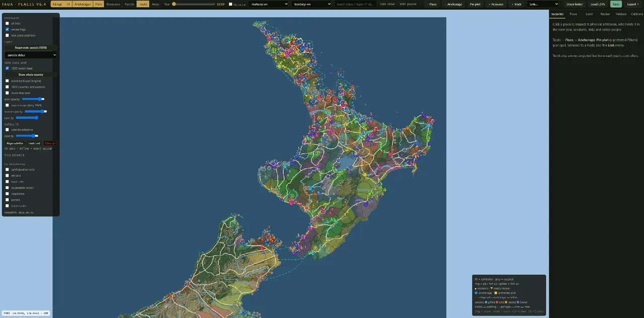Adjust the satellite opacity slider

coord(27,136)
